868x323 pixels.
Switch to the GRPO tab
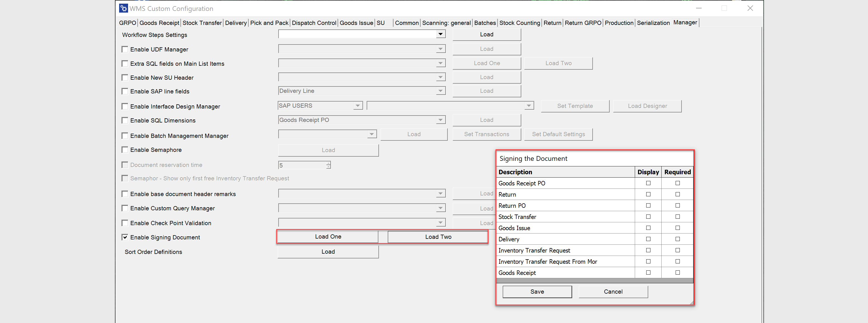127,23
